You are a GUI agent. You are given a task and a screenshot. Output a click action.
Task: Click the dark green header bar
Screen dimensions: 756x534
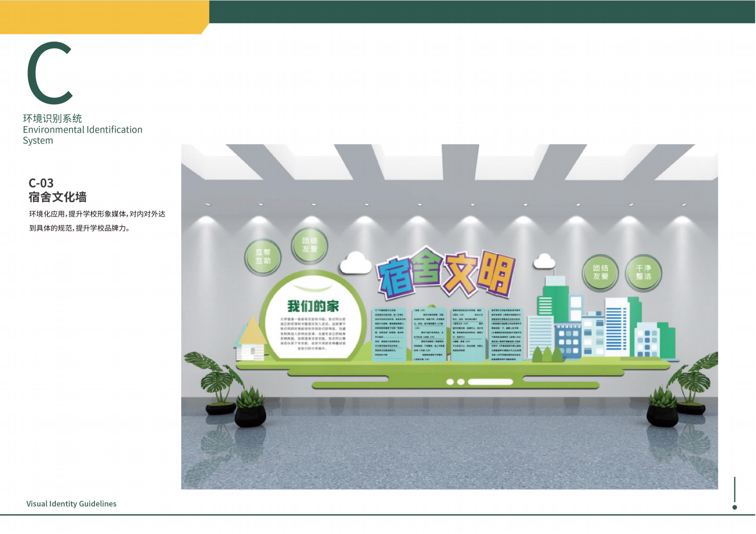pos(482,11)
